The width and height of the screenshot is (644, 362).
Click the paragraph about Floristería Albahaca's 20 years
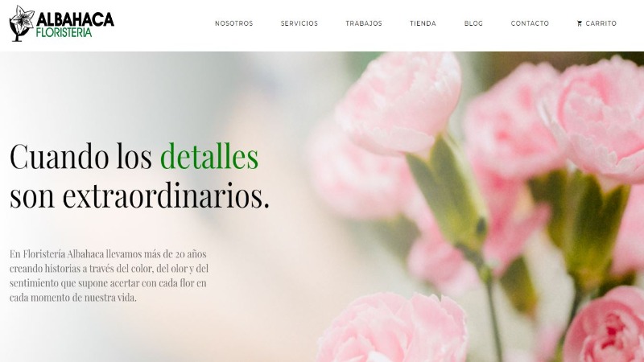click(x=109, y=275)
